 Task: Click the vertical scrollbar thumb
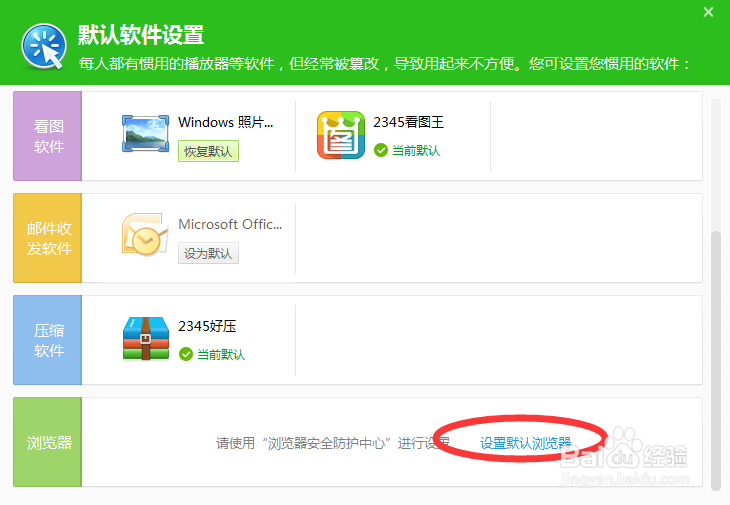pos(716,360)
